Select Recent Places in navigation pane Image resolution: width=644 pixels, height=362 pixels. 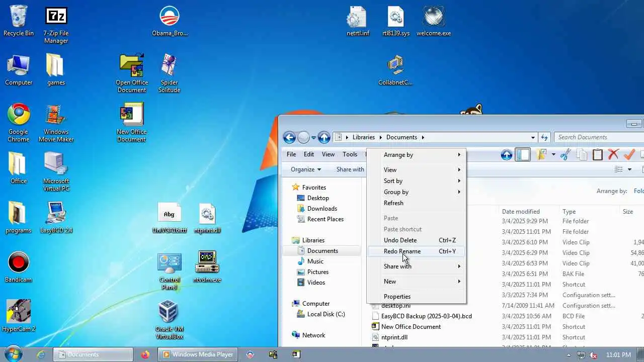point(325,219)
